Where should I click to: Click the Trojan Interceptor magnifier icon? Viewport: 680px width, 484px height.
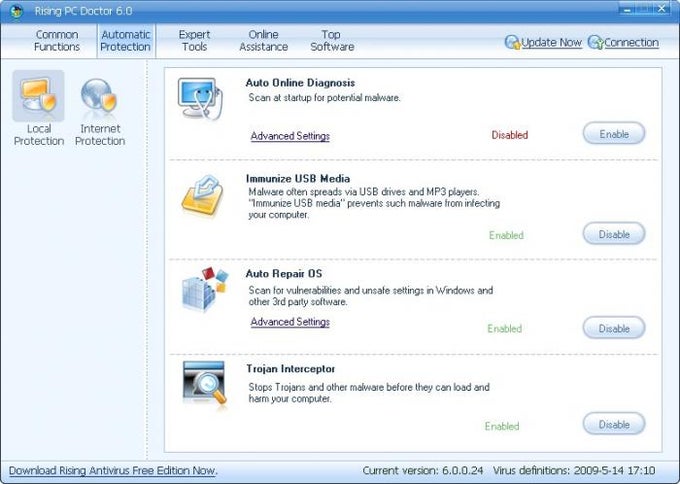[x=204, y=383]
